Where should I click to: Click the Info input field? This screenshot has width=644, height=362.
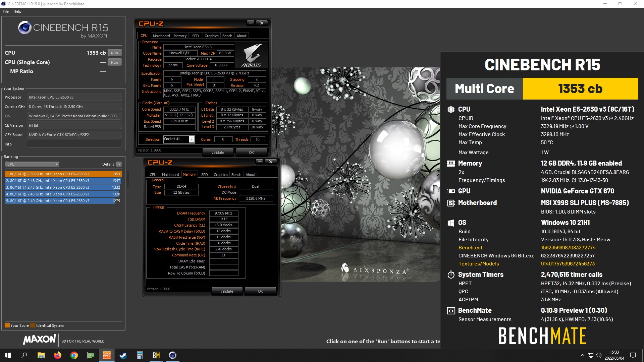74,144
